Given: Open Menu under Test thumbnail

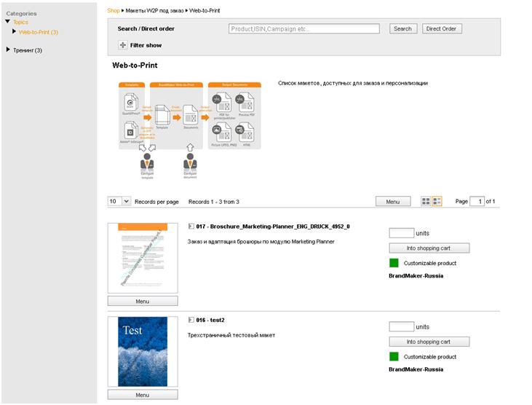Looking at the screenshot, I should [143, 395].
